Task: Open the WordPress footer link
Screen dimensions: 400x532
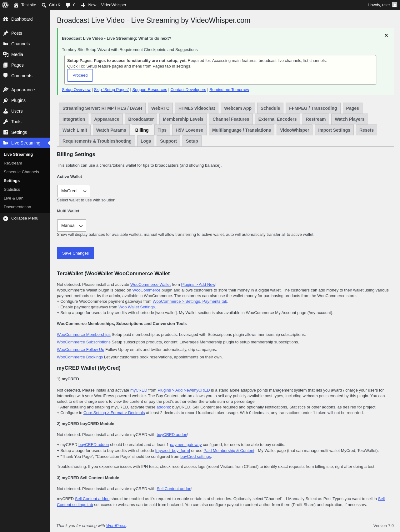Action: tap(116, 526)
